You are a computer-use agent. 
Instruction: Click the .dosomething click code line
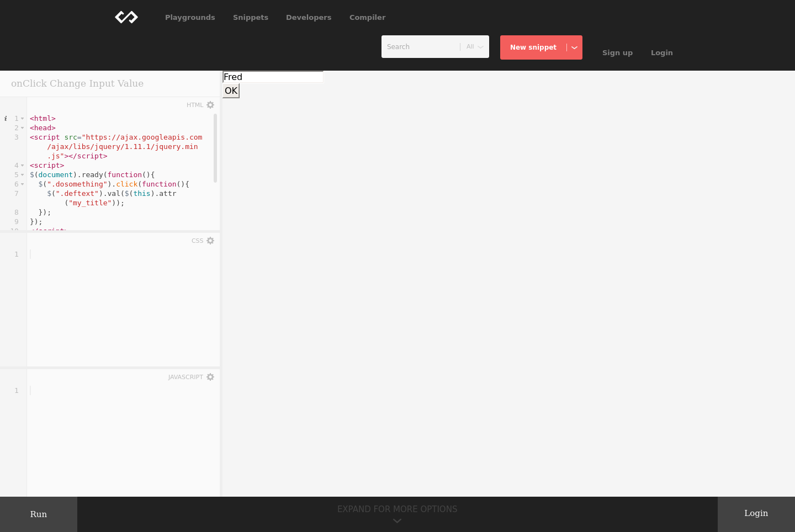coord(114,184)
